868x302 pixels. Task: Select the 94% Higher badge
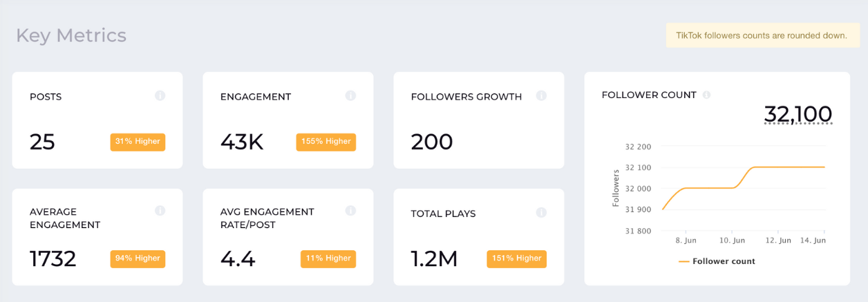[138, 258]
